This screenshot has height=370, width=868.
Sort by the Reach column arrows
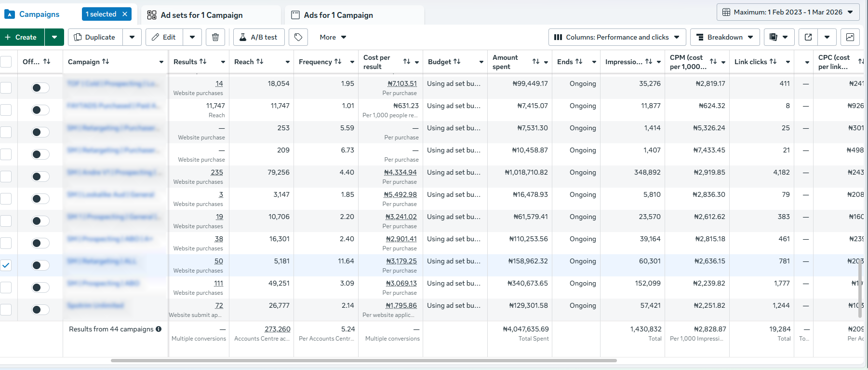point(260,62)
